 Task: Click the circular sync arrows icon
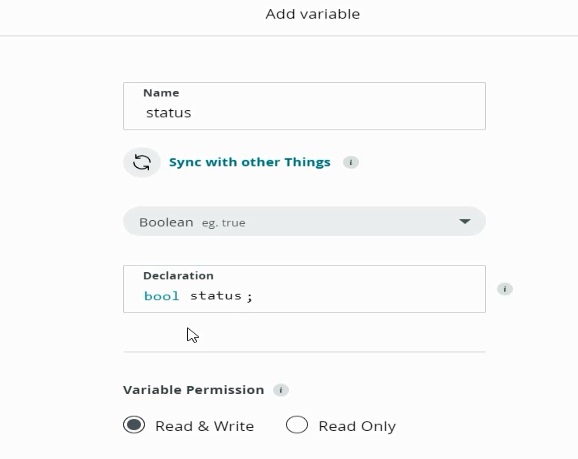click(x=142, y=162)
